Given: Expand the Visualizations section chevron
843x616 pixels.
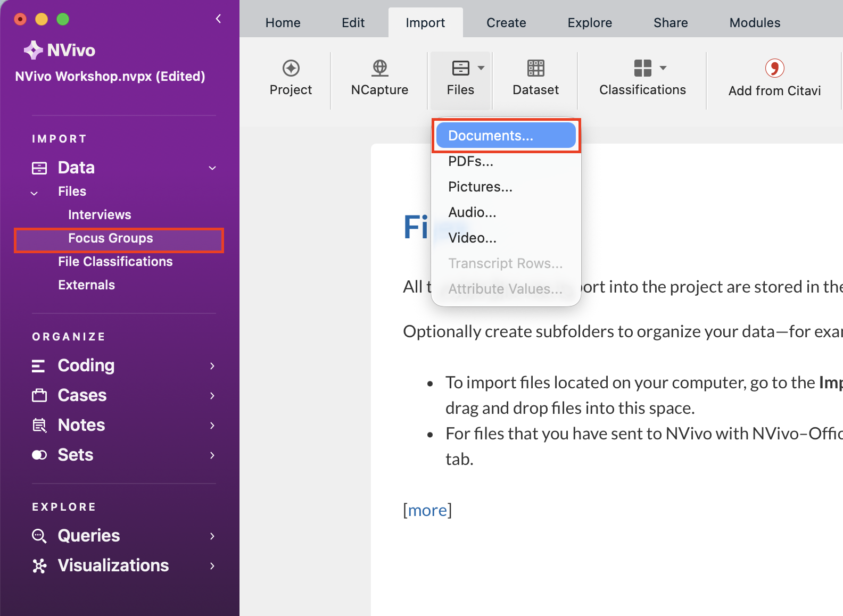Looking at the screenshot, I should 212,566.
